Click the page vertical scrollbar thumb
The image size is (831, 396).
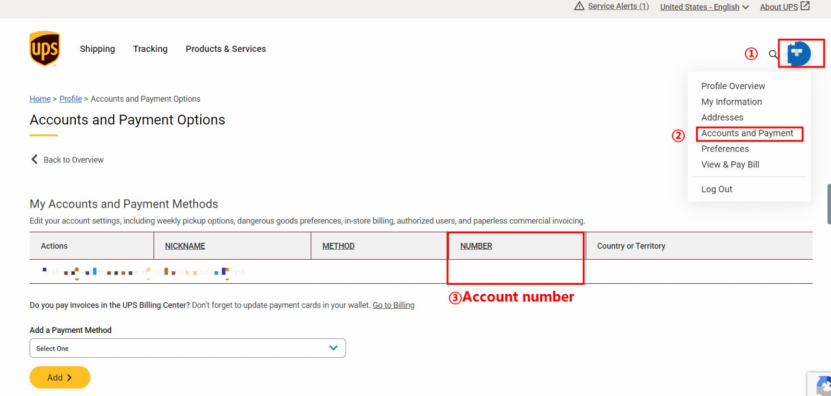click(x=829, y=204)
